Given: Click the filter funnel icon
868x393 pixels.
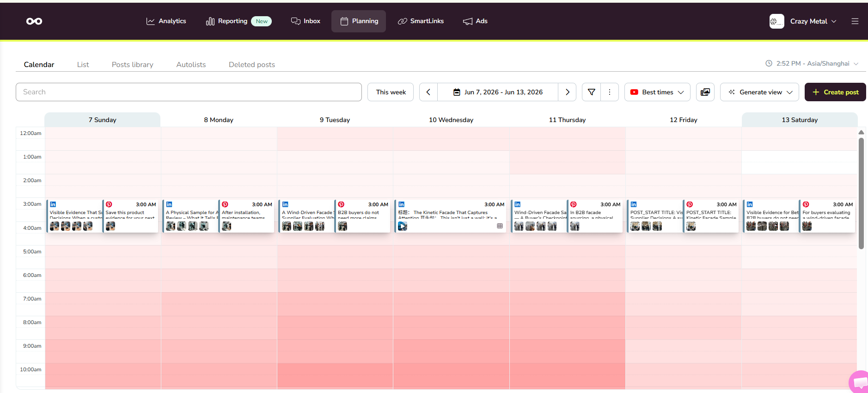Looking at the screenshot, I should point(591,92).
